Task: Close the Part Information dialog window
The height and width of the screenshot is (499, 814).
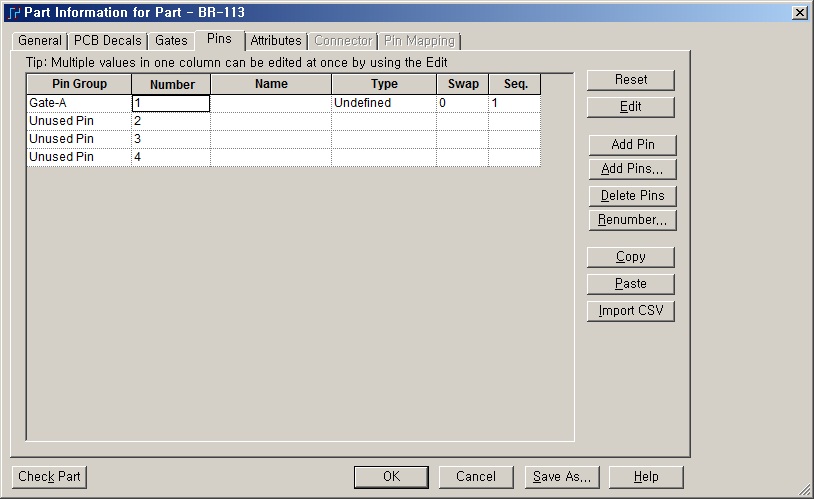Action: [x=799, y=12]
